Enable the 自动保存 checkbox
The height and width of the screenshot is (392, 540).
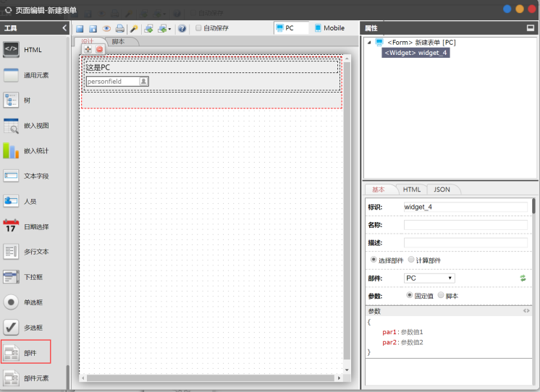[198, 28]
